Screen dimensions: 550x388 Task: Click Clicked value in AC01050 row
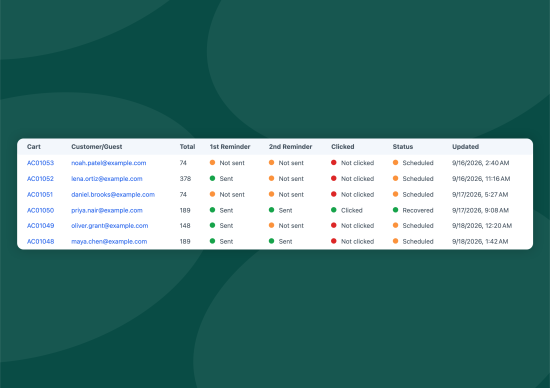347,210
